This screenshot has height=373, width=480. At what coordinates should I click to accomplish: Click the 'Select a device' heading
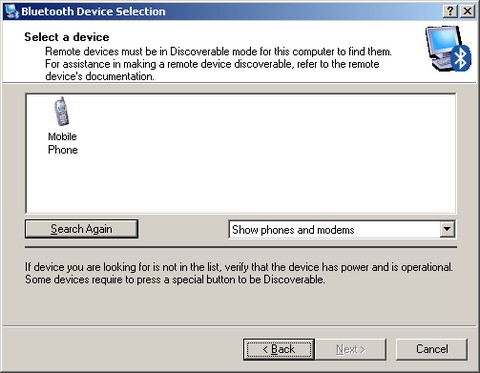pos(67,37)
